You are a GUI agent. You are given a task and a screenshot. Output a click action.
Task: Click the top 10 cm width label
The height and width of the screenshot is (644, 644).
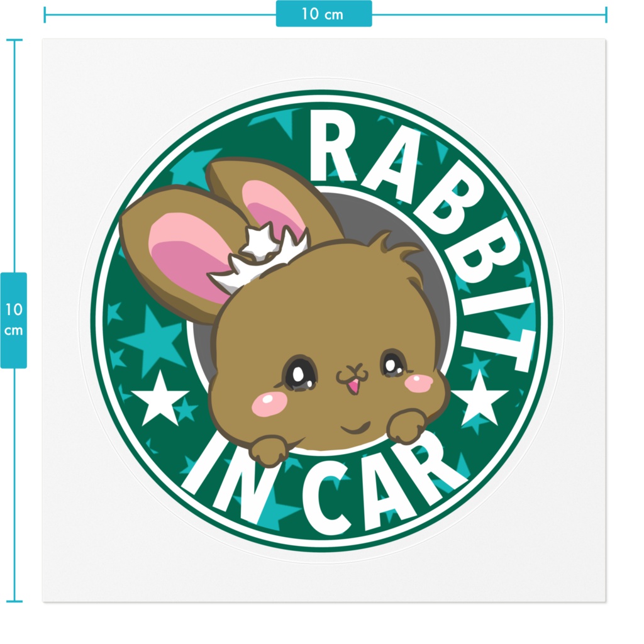pos(324,14)
